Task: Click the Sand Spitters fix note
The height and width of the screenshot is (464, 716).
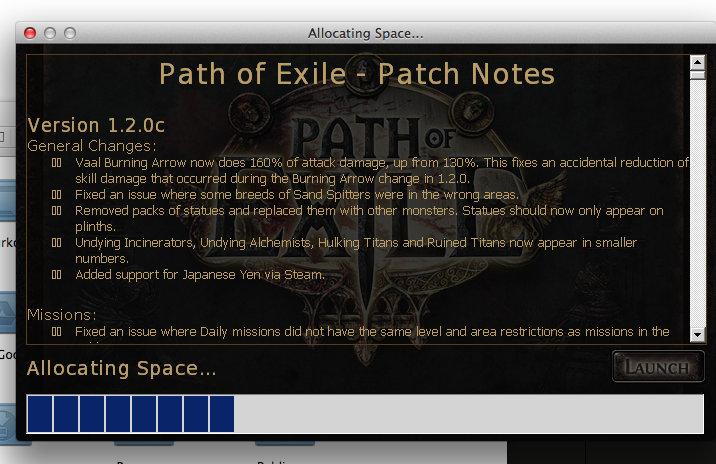Action: coord(297,195)
